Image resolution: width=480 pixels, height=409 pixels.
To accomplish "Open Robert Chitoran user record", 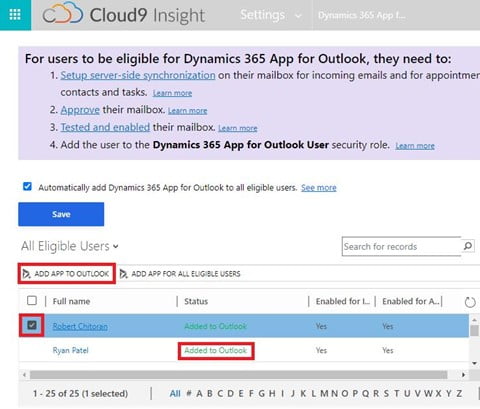I will click(80, 326).
